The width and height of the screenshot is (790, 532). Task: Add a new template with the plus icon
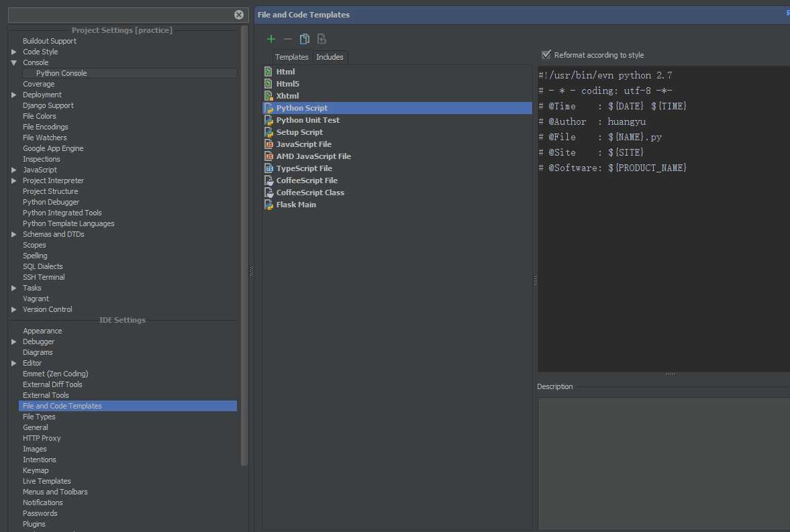click(x=271, y=39)
